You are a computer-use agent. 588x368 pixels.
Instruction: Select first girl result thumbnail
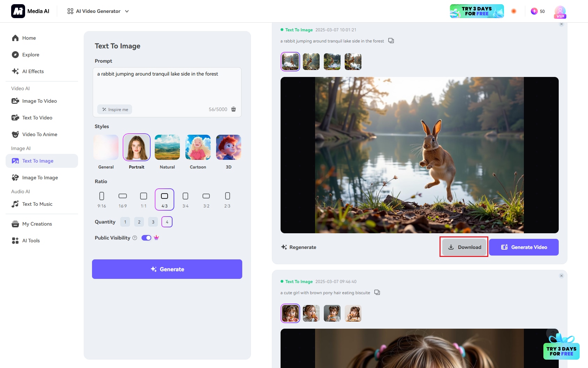(290, 313)
